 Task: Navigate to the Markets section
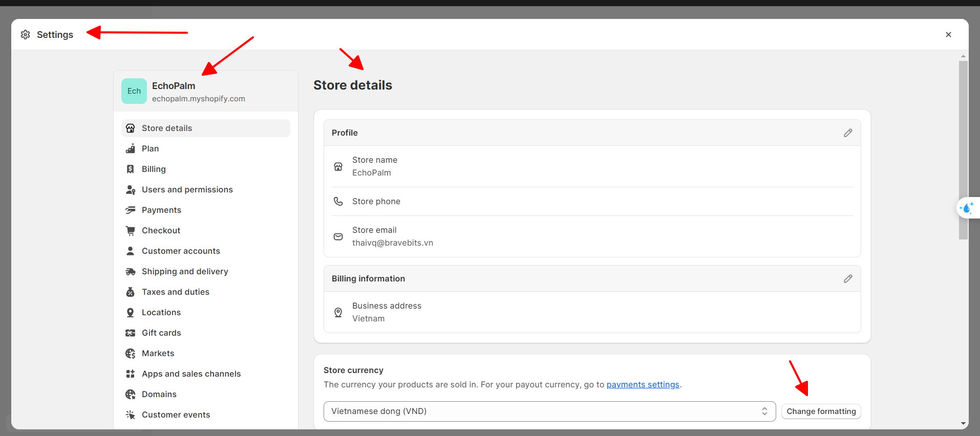tap(158, 354)
